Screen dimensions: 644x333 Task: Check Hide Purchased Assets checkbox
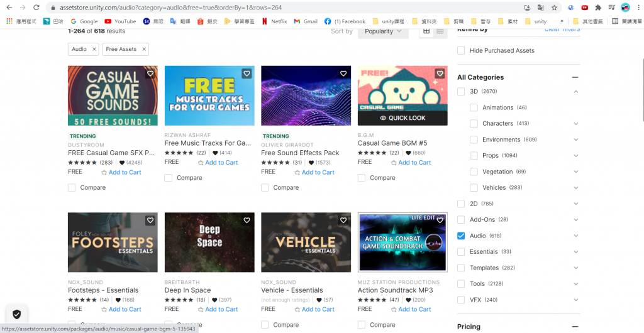click(x=461, y=50)
